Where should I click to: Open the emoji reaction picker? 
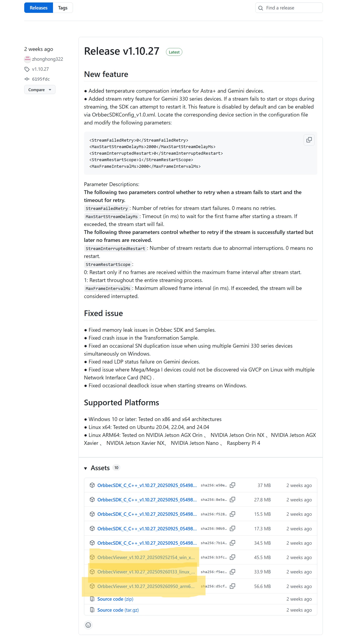[88, 625]
